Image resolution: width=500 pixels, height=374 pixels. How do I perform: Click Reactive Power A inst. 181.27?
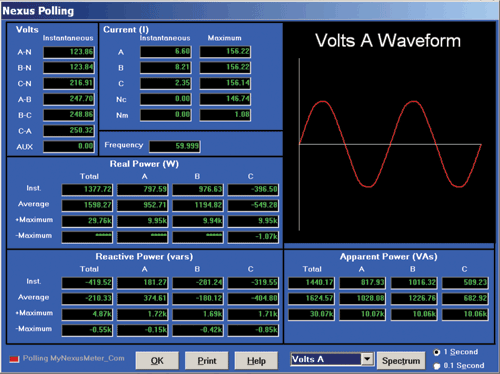(142, 283)
